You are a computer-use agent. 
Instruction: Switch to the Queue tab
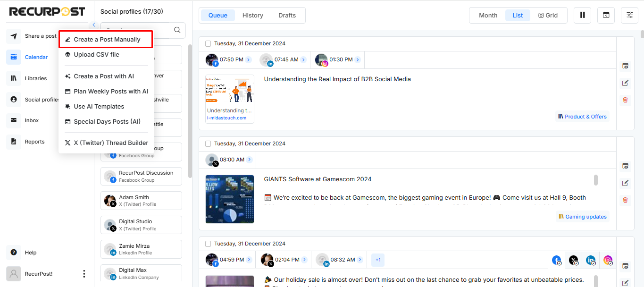click(x=218, y=15)
